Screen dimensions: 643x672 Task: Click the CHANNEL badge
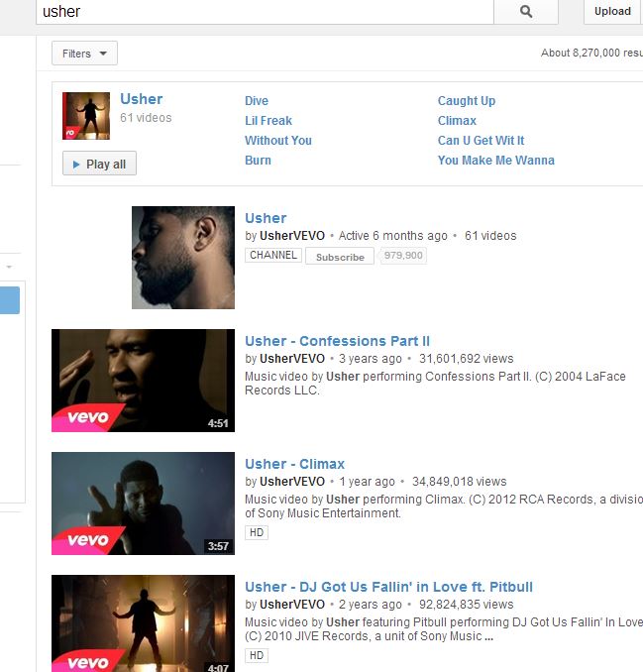point(273,255)
